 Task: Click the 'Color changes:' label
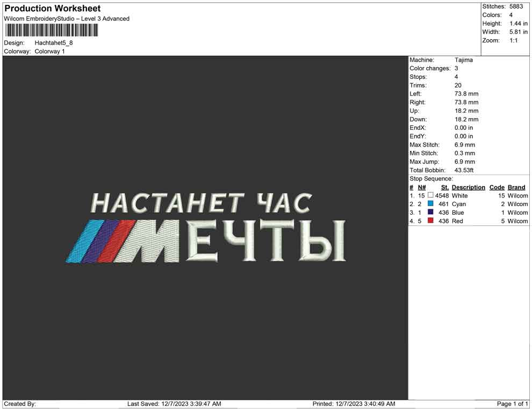click(x=430, y=68)
